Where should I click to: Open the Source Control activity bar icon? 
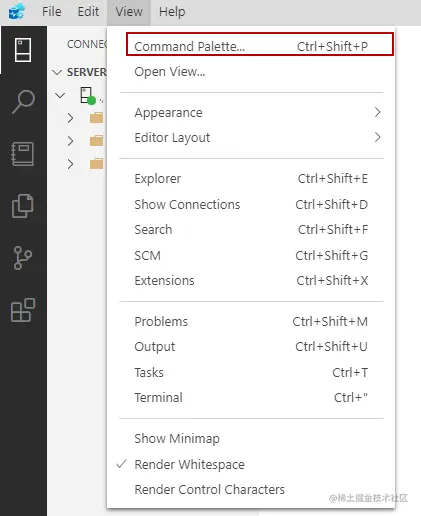23,258
